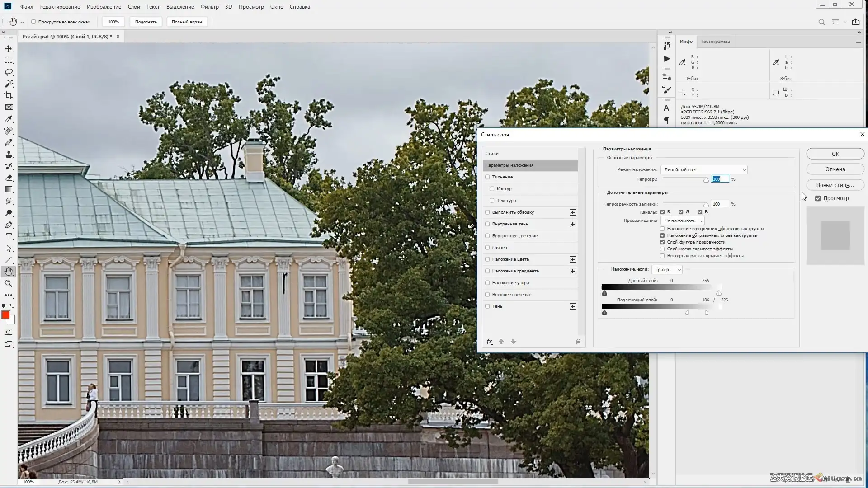Select the Zoom tool in toolbar
This screenshot has height=488, width=868.
9,283
